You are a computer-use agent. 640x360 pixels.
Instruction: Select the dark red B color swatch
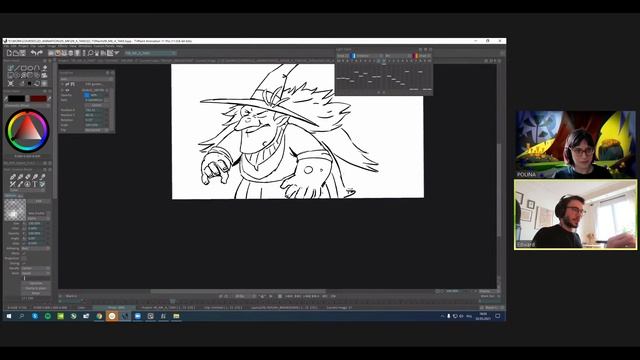point(38,98)
